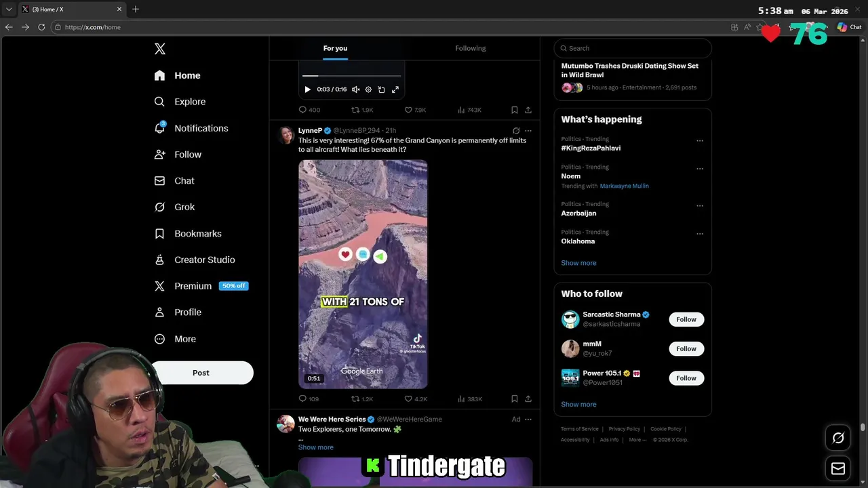Show more under Who to follow
Viewport: 868px width, 488px height.
[578, 405]
